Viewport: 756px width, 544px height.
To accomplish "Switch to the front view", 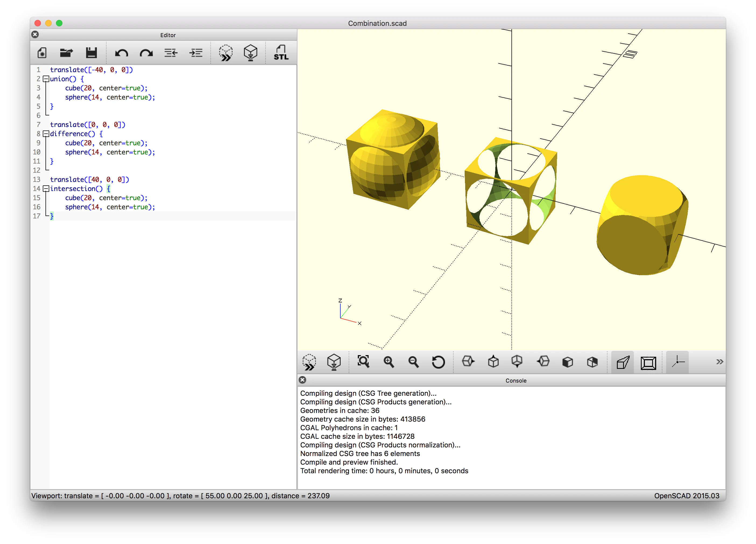I will [x=568, y=362].
